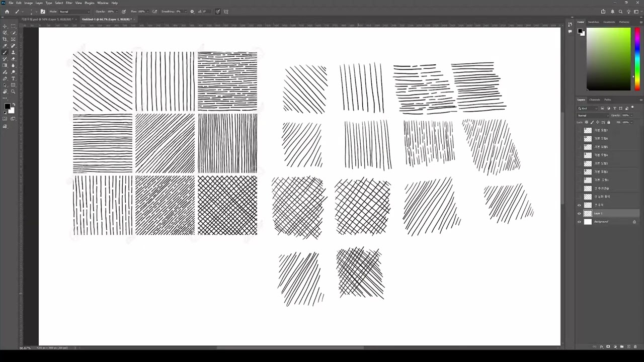The height and width of the screenshot is (362, 644).
Task: Open the Filter menu
Action: click(x=69, y=3)
